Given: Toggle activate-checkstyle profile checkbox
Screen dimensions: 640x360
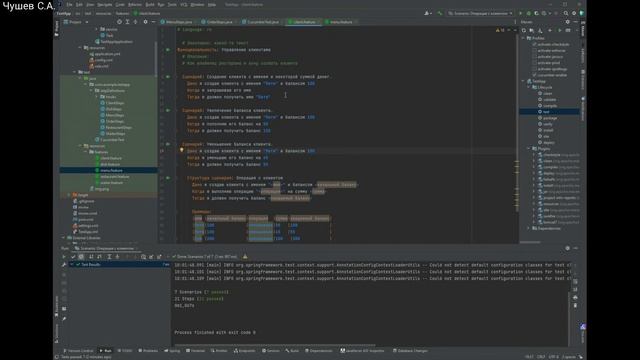Looking at the screenshot, I should coord(534,44).
